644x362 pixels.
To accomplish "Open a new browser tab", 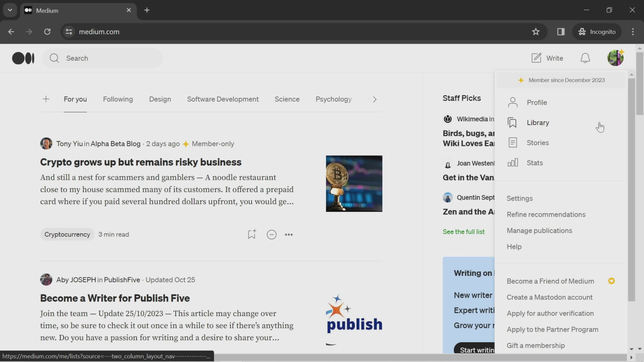I will point(147,10).
